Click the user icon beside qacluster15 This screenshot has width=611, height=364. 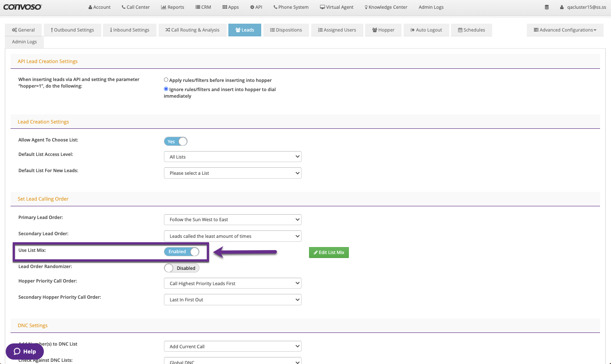[562, 7]
